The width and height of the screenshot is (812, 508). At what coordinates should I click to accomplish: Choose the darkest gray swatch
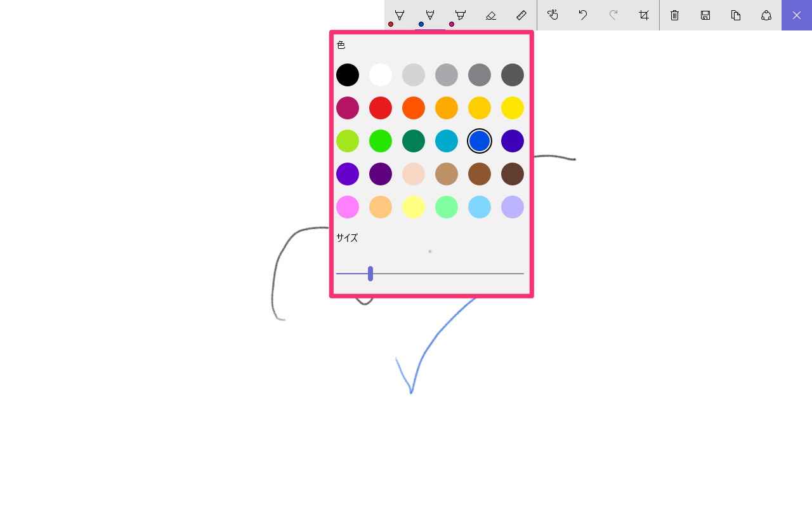click(513, 75)
